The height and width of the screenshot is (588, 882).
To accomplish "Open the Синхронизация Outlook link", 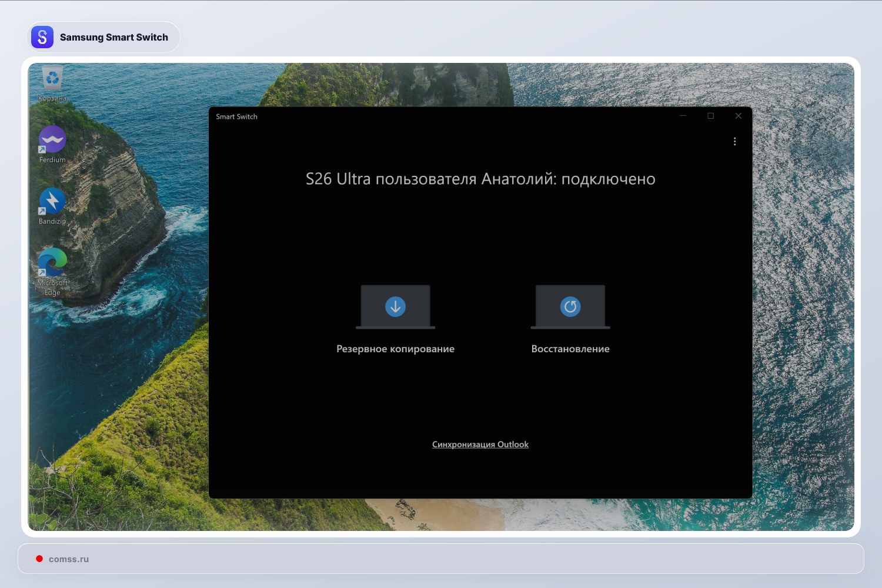I will pos(480,445).
